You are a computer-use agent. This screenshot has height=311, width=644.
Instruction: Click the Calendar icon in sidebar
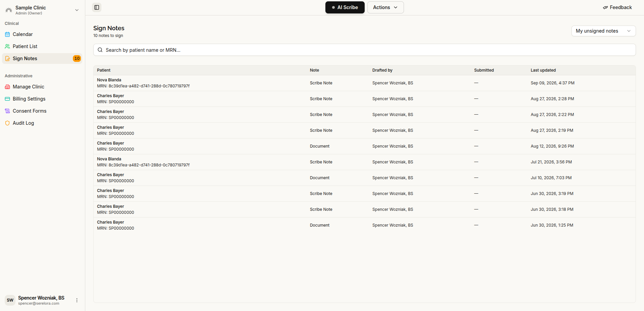(x=7, y=34)
